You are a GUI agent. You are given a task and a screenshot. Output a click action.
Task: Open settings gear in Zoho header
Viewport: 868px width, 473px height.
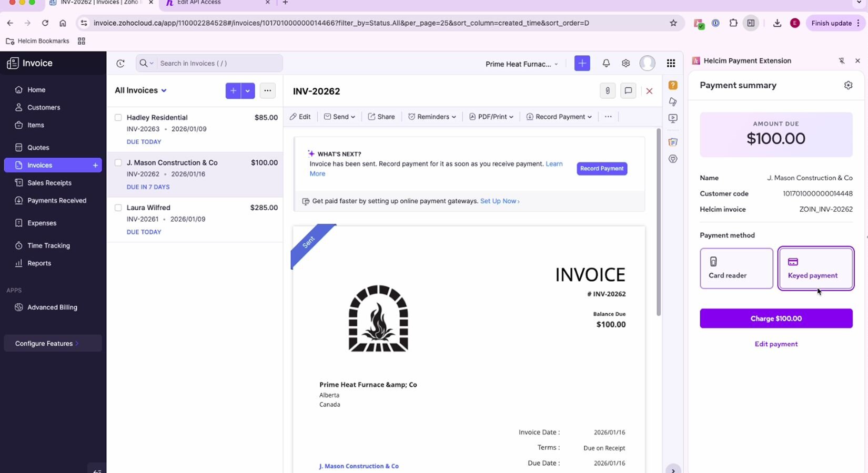click(625, 63)
